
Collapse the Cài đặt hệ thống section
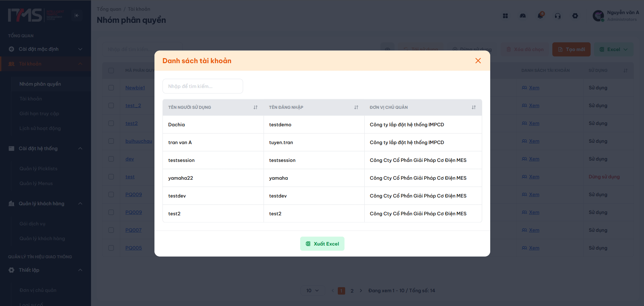point(80,148)
